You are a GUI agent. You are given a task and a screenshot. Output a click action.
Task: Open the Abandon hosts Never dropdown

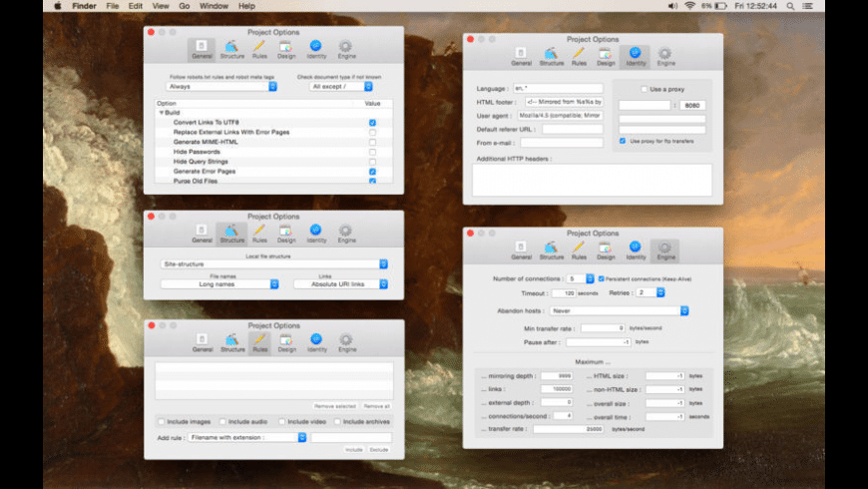pyautogui.click(x=619, y=311)
